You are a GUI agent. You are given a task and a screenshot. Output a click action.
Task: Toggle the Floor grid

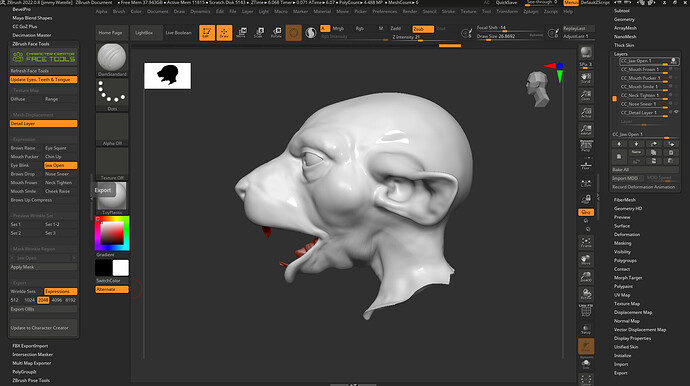pos(586,164)
